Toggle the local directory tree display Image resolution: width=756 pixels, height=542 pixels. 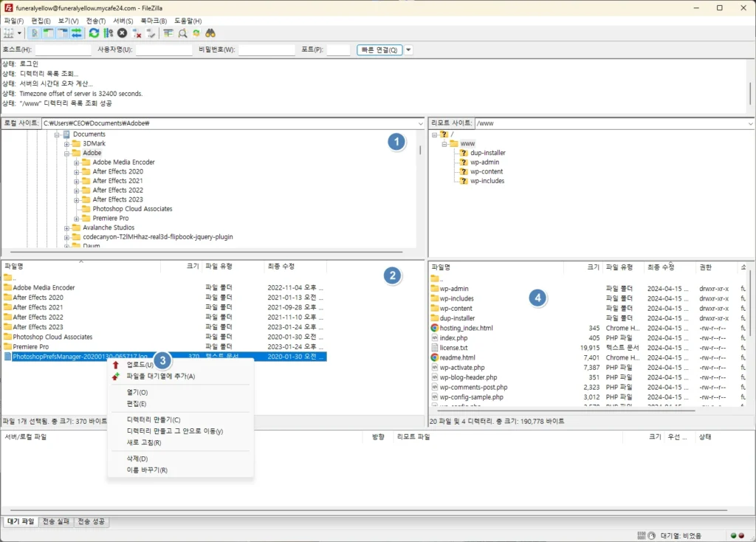[x=49, y=33]
